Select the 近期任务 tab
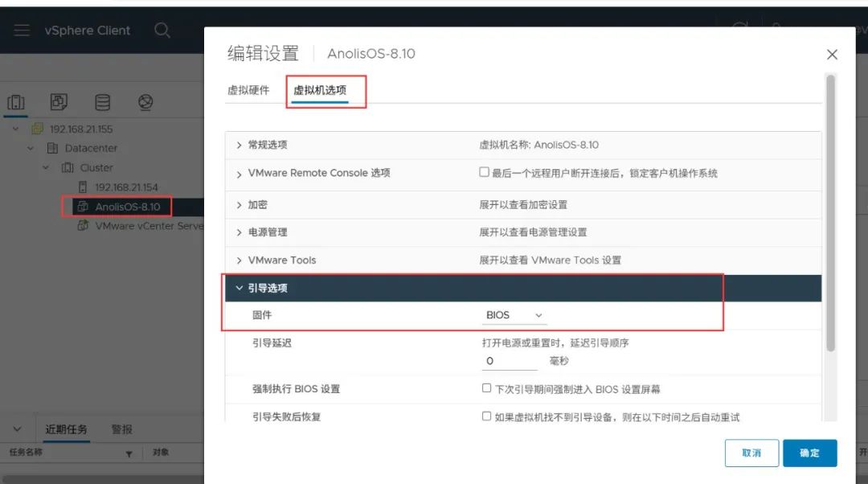 pos(66,429)
